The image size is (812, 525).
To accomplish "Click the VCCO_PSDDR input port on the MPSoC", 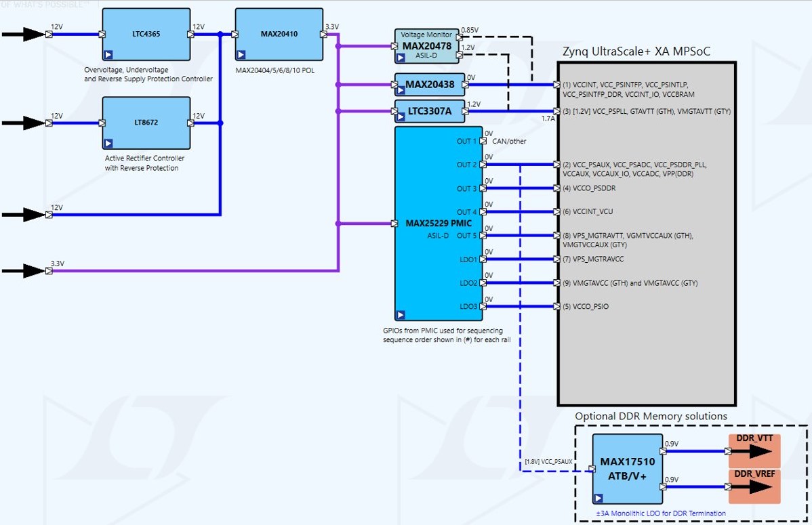I will click(x=556, y=188).
